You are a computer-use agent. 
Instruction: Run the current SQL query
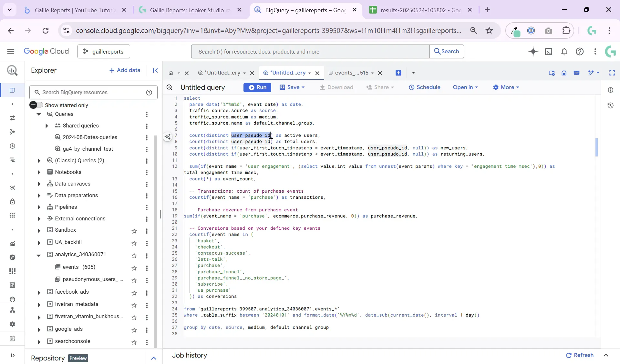click(257, 87)
